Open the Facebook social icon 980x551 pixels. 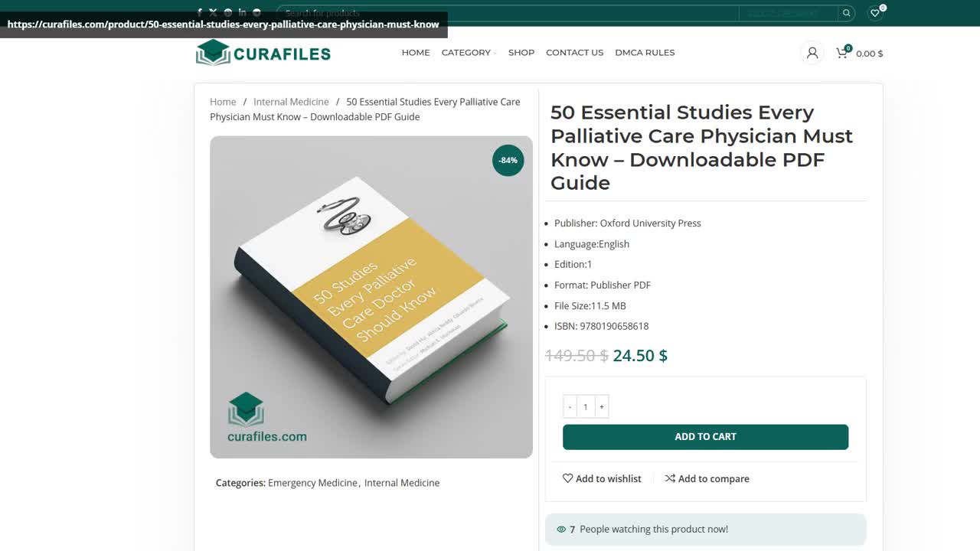pos(200,12)
